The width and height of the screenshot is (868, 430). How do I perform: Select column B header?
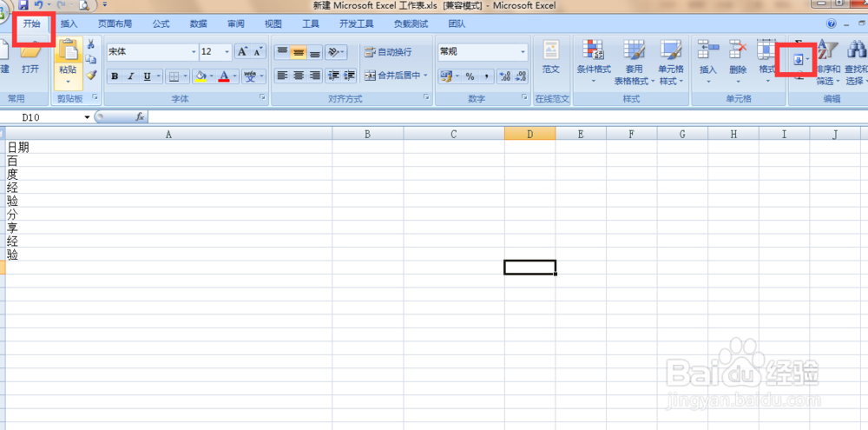point(367,134)
